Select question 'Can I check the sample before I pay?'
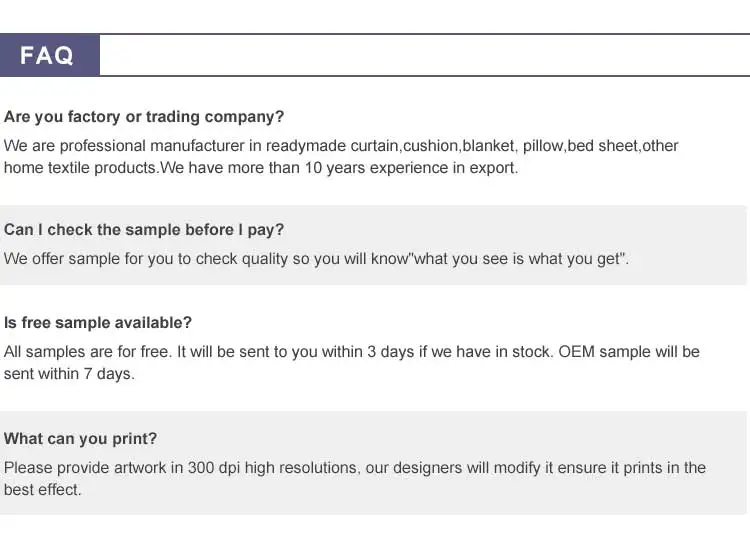The image size is (750, 541). click(144, 230)
